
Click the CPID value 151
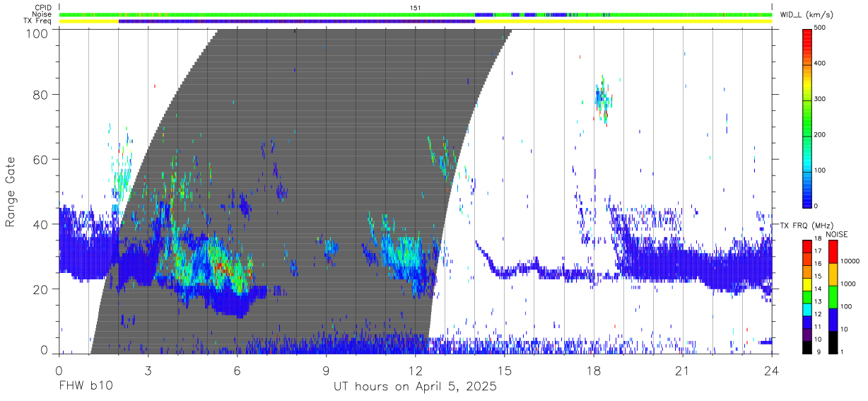point(416,7)
